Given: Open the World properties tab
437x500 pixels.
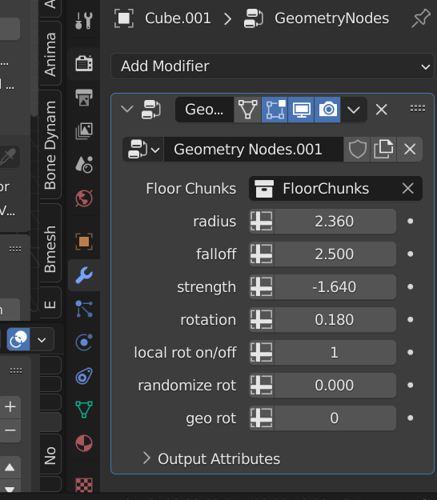Looking at the screenshot, I should pos(84,198).
